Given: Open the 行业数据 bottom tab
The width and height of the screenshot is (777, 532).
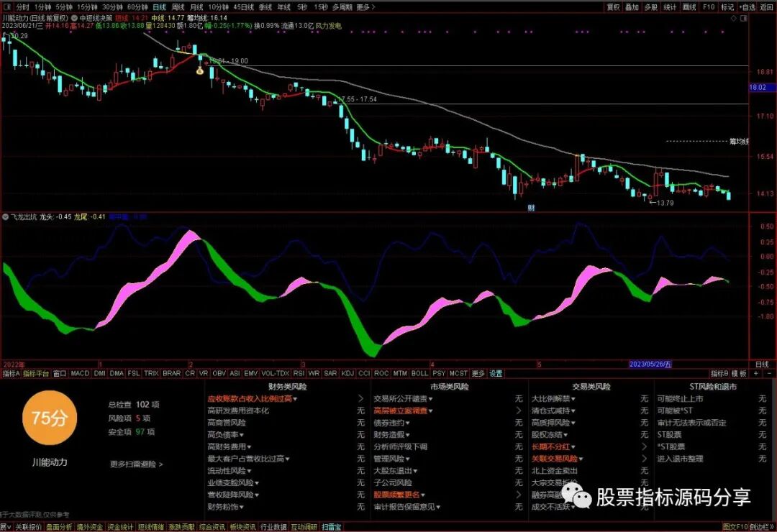Looking at the screenshot, I should click(273, 527).
